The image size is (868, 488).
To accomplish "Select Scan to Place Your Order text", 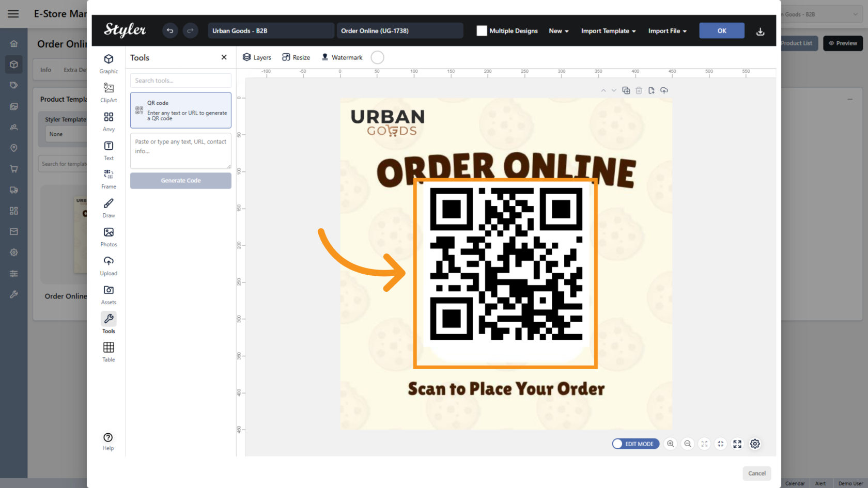I will 506,389.
